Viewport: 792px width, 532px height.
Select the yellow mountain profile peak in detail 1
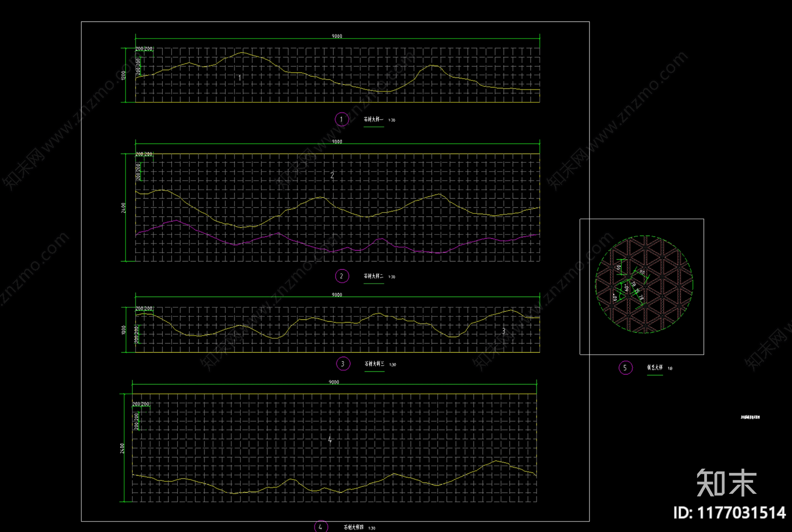point(242,52)
